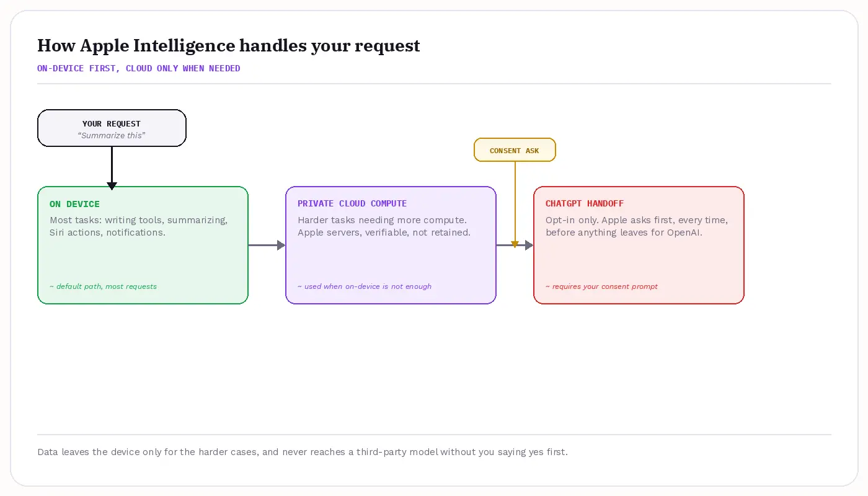This screenshot has height=496, width=868.
Task: Click the text "Siri actions, notifications."
Action: 107,232
